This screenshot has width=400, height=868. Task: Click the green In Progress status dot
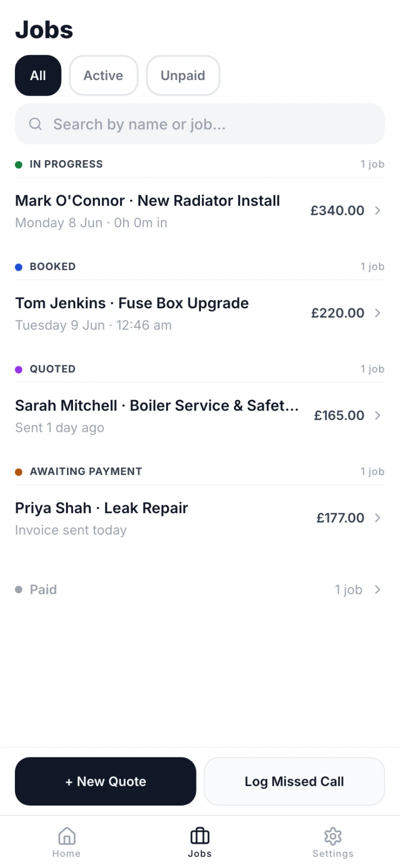(18, 165)
